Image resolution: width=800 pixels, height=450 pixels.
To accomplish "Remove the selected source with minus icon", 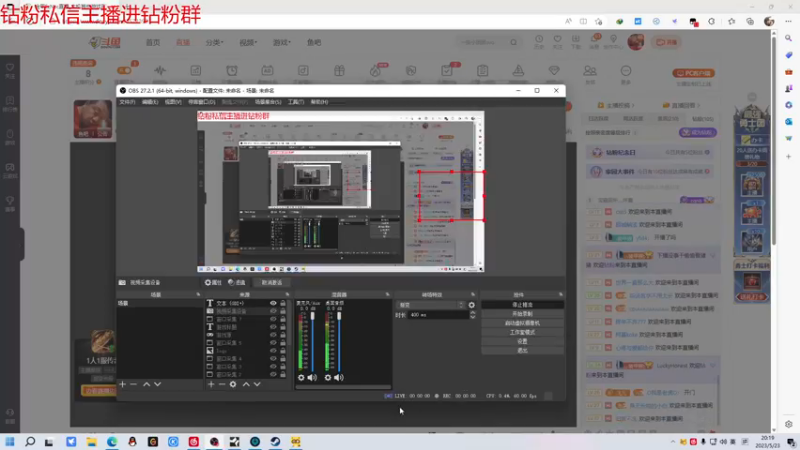I will point(222,384).
